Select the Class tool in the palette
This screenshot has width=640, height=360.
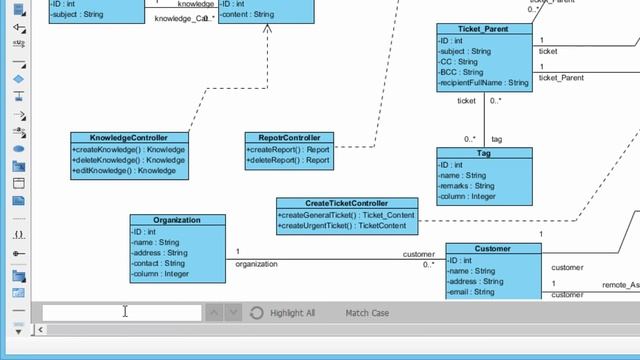19,9
